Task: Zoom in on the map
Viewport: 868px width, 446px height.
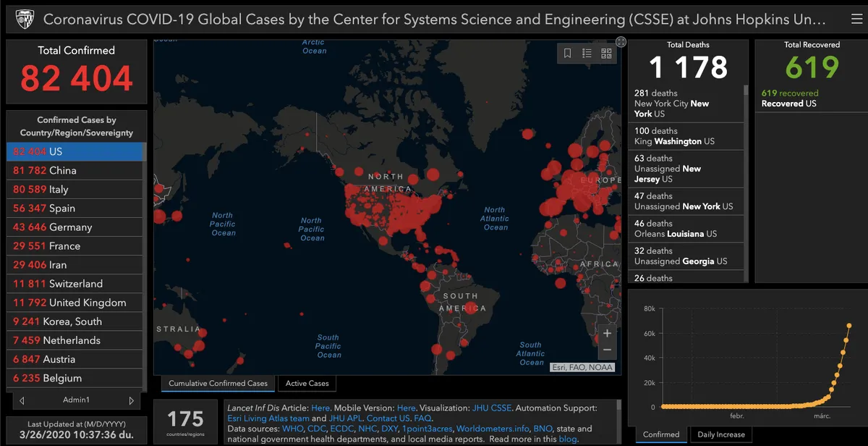Action: click(x=607, y=334)
